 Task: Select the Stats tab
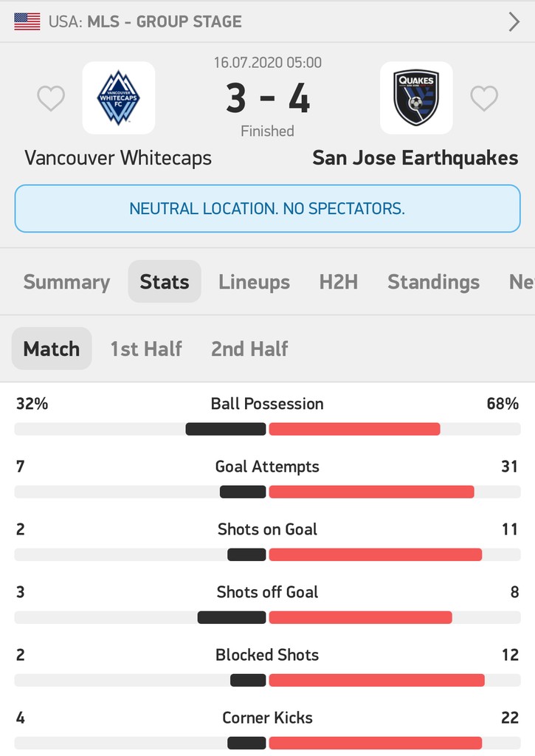point(165,282)
